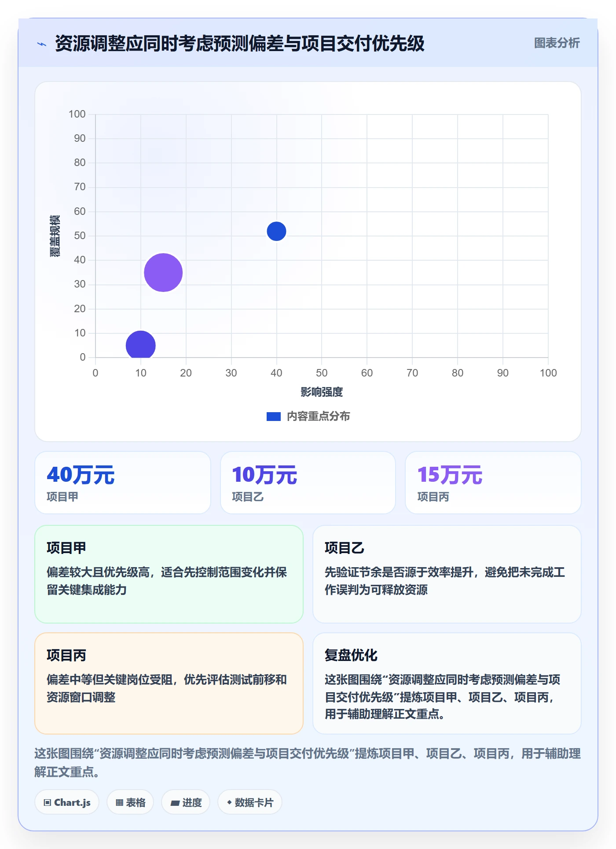Click the 覆盖规模 y-axis title
616x849 pixels.
pyautogui.click(x=55, y=236)
